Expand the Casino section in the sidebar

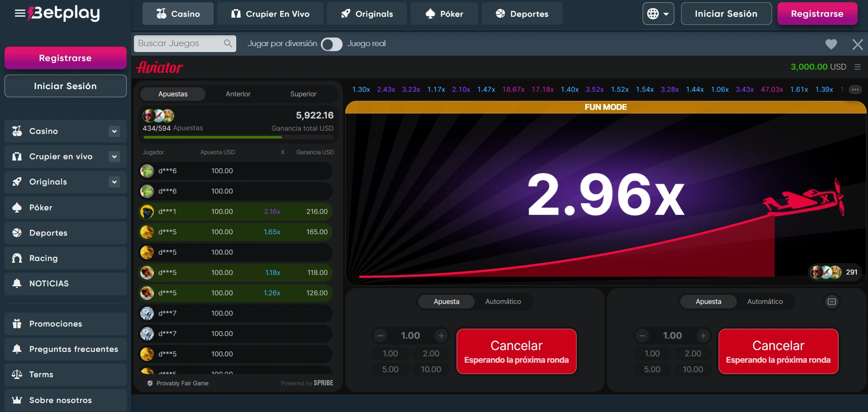click(114, 131)
